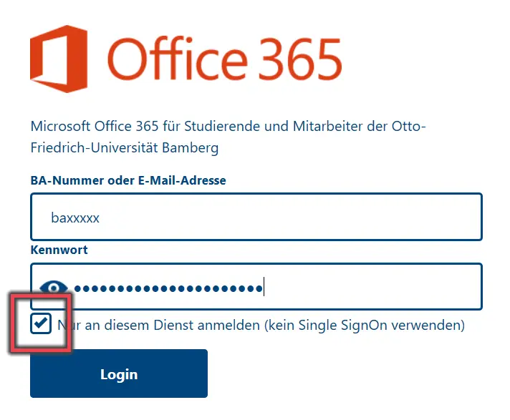Click the text cursor after password dots

pyautogui.click(x=264, y=286)
